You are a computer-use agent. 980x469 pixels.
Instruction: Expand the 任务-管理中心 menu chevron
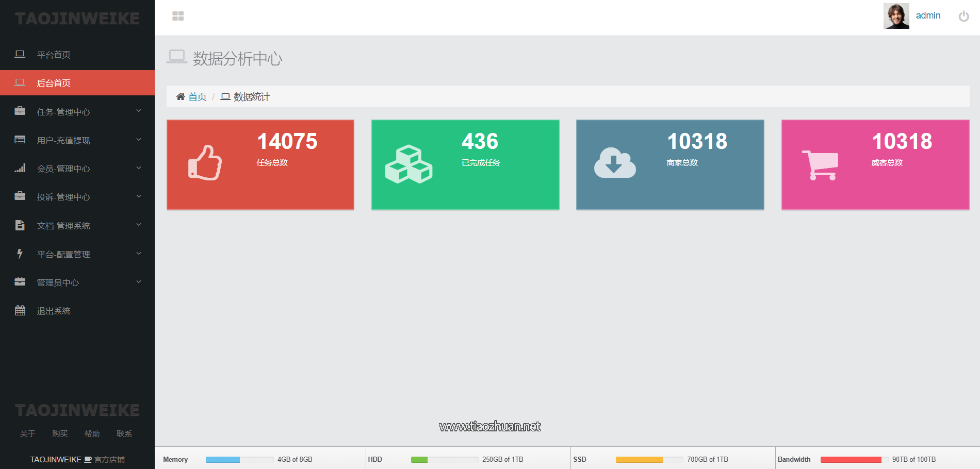139,111
